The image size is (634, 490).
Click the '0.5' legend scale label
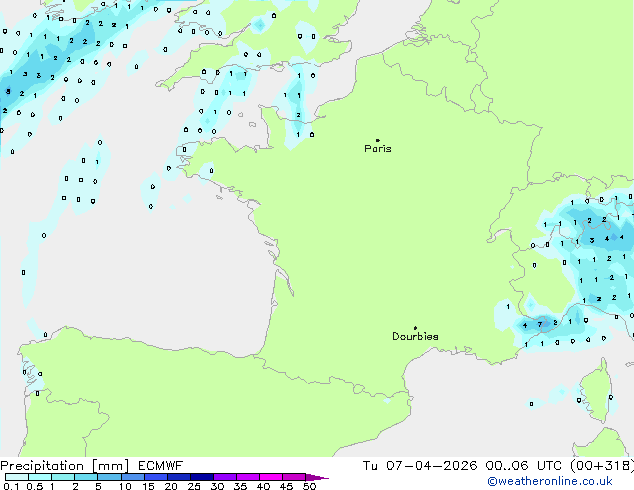pos(35,486)
